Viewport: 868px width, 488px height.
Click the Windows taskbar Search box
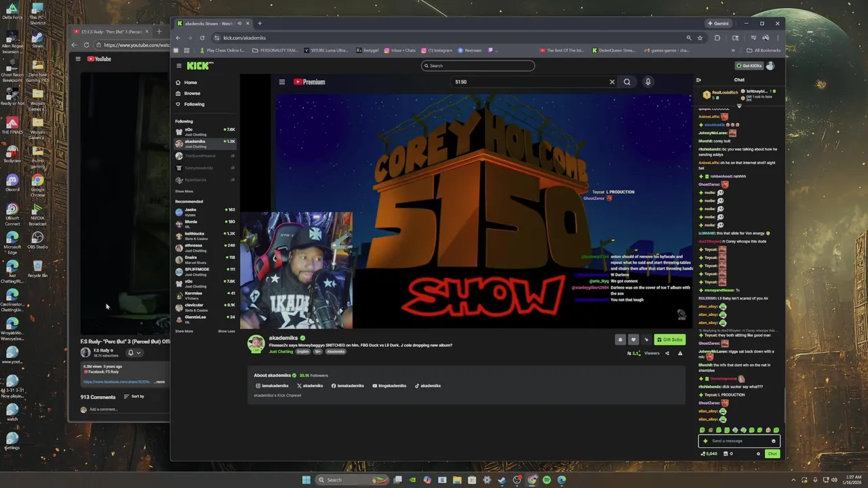(354, 480)
